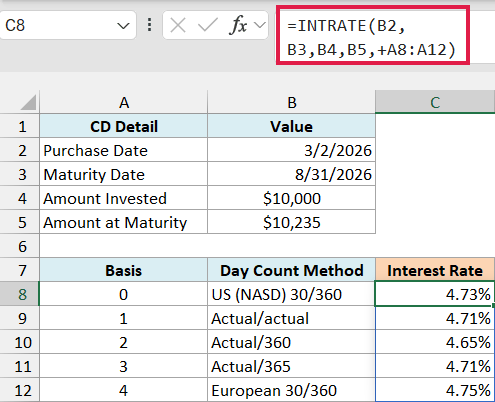The image size is (495, 402).
Task: Select the Amount at Maturity cell
Action: click(x=124, y=222)
